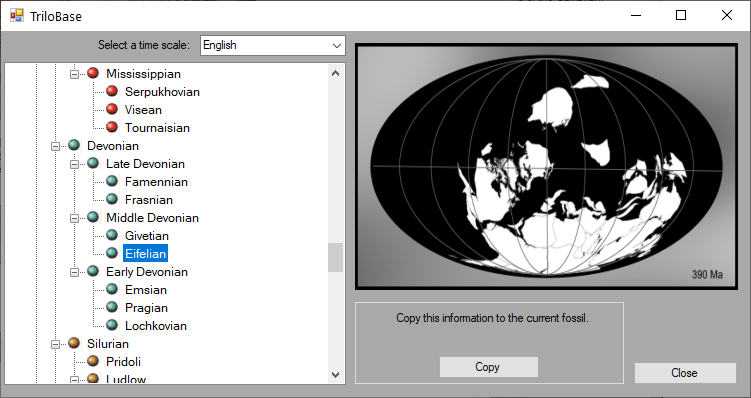Select Mississippian in the tree
The height and width of the screenshot is (398, 751).
tap(143, 74)
